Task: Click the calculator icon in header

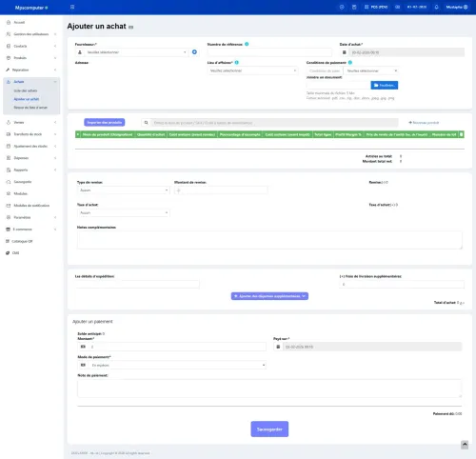Action: [x=354, y=7]
